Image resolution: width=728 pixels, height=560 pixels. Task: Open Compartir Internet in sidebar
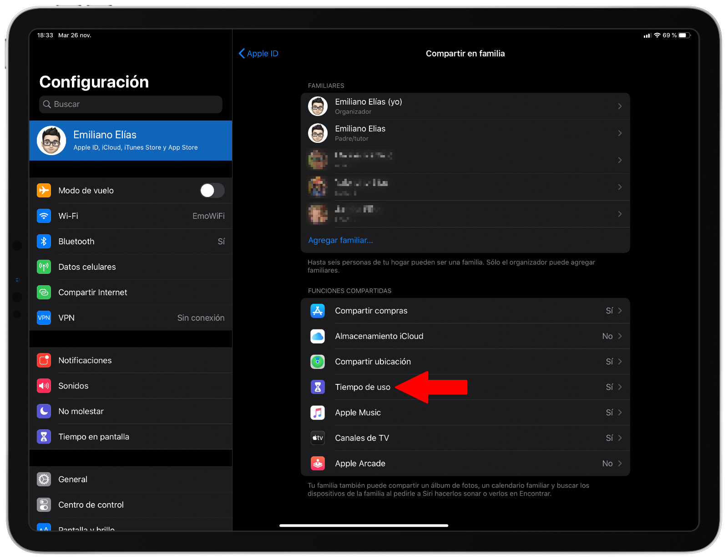[x=131, y=292]
